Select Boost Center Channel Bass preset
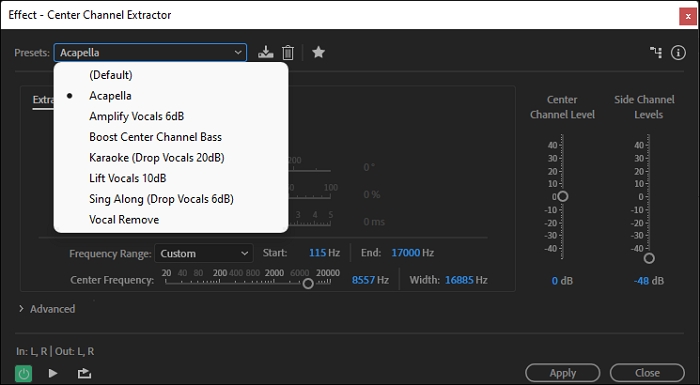 [x=171, y=137]
